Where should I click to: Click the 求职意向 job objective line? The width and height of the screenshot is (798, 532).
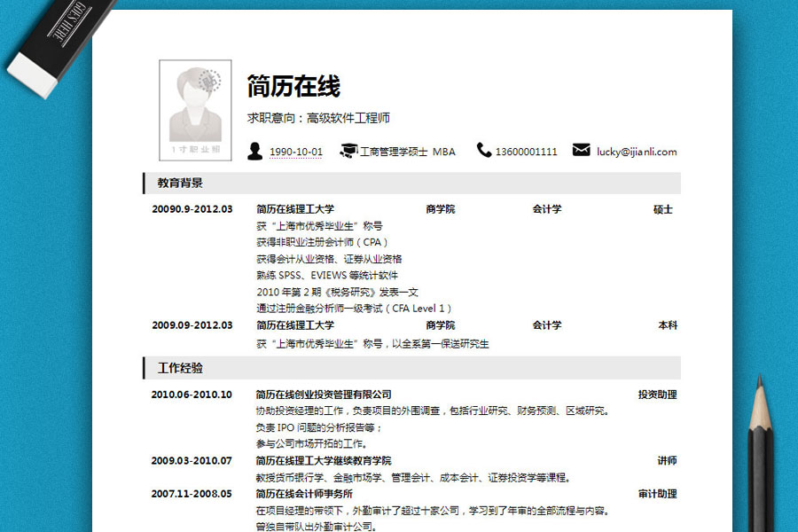pyautogui.click(x=318, y=116)
